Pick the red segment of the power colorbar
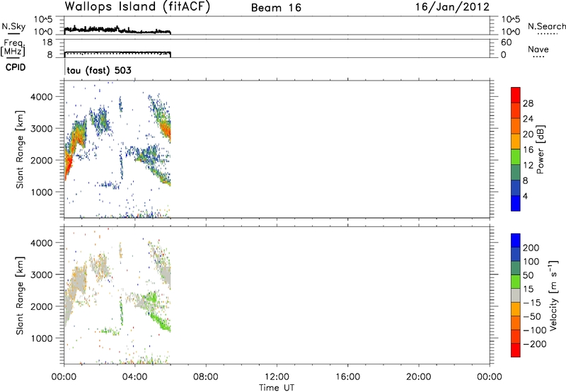The image size is (566, 392). [x=516, y=95]
